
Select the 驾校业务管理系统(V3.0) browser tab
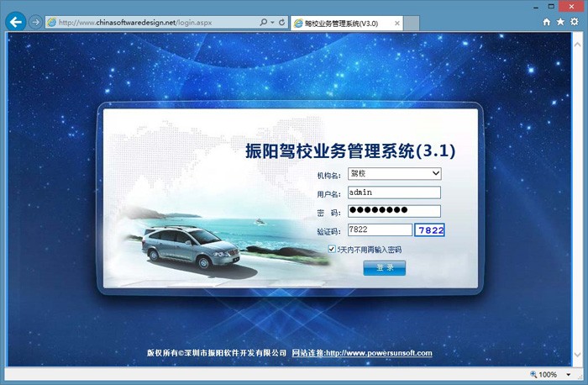tap(346, 24)
